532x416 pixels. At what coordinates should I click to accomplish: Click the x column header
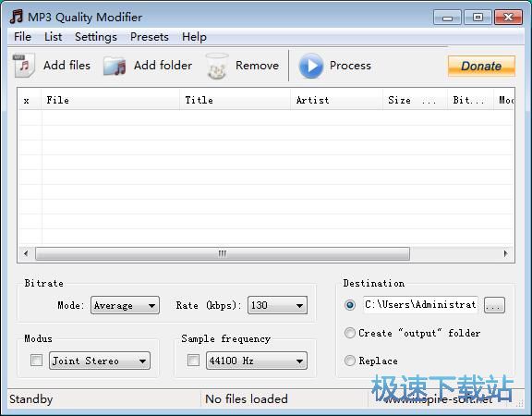(x=30, y=100)
